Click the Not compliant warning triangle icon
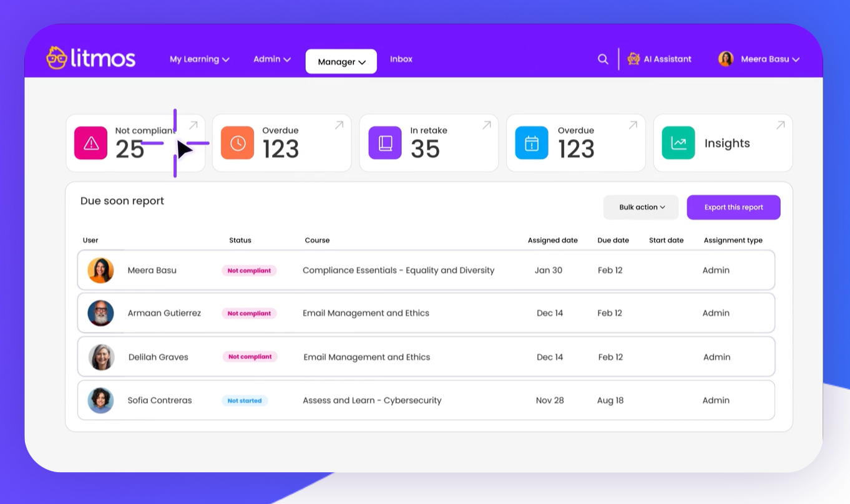The width and height of the screenshot is (850, 504). click(90, 142)
